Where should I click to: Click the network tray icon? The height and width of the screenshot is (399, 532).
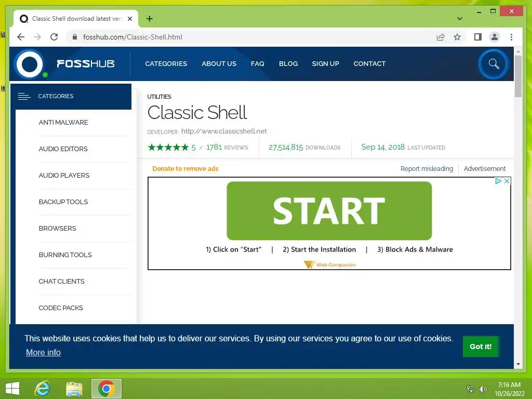[470, 389]
